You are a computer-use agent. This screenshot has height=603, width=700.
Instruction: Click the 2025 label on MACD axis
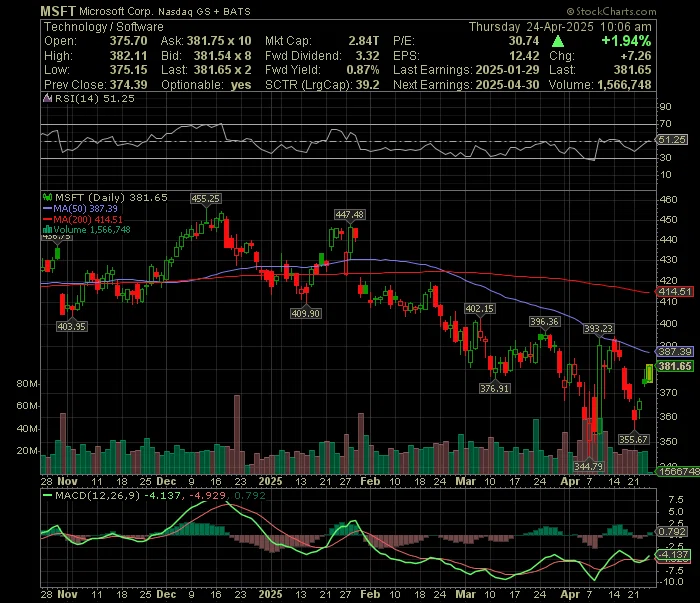pyautogui.click(x=271, y=595)
